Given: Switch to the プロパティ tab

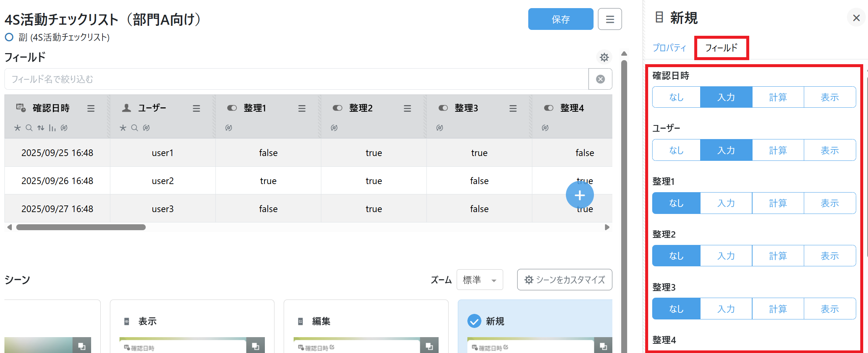Looking at the screenshot, I should point(669,48).
